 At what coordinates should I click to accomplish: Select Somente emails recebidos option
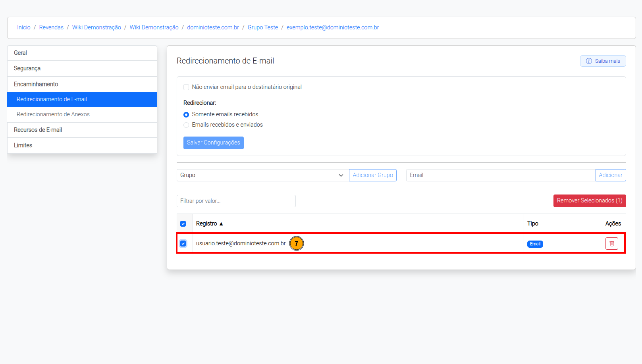tap(186, 115)
